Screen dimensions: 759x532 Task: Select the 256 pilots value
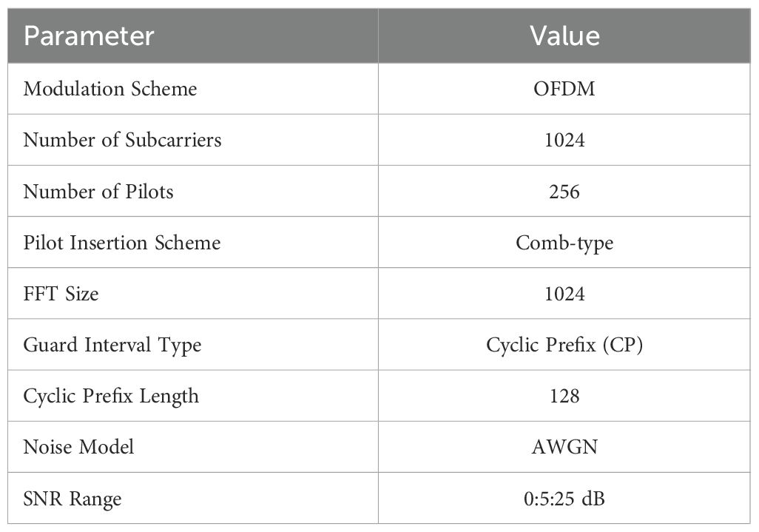tap(564, 192)
